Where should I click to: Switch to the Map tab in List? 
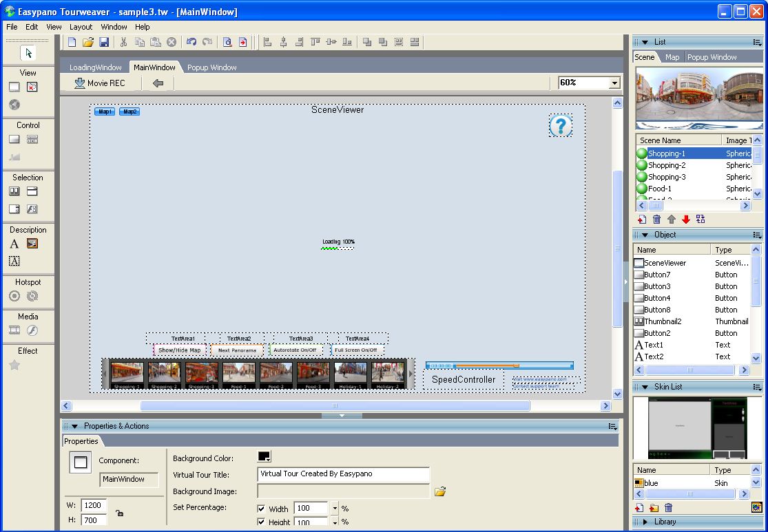click(x=672, y=57)
